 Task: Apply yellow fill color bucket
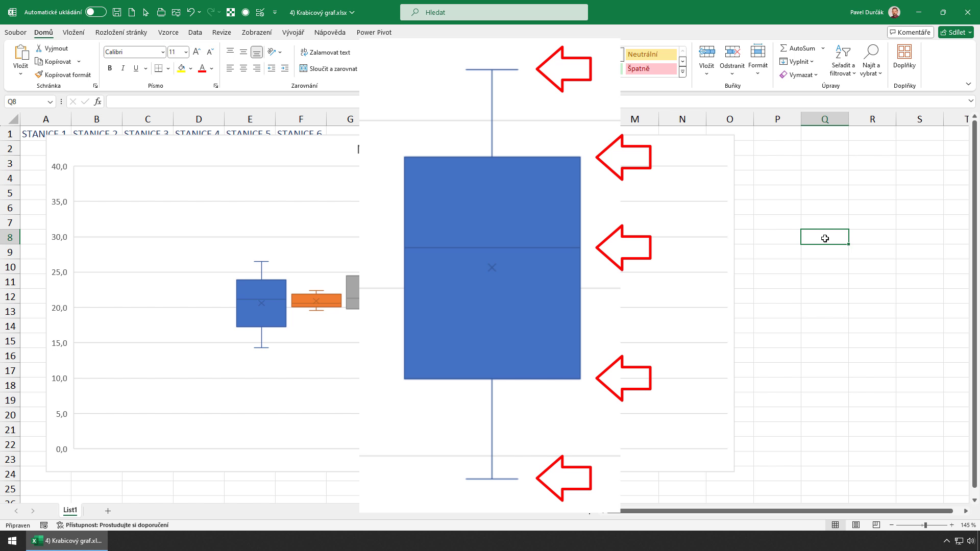181,68
